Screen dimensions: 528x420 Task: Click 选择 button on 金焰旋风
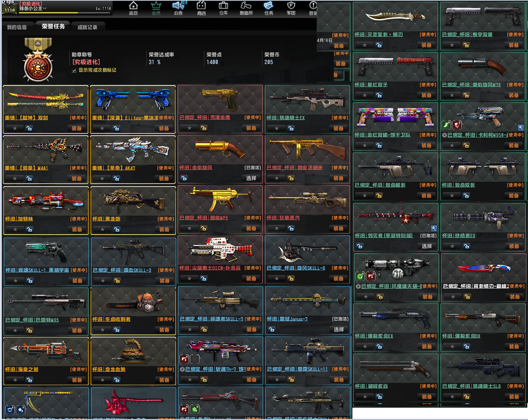tap(251, 178)
